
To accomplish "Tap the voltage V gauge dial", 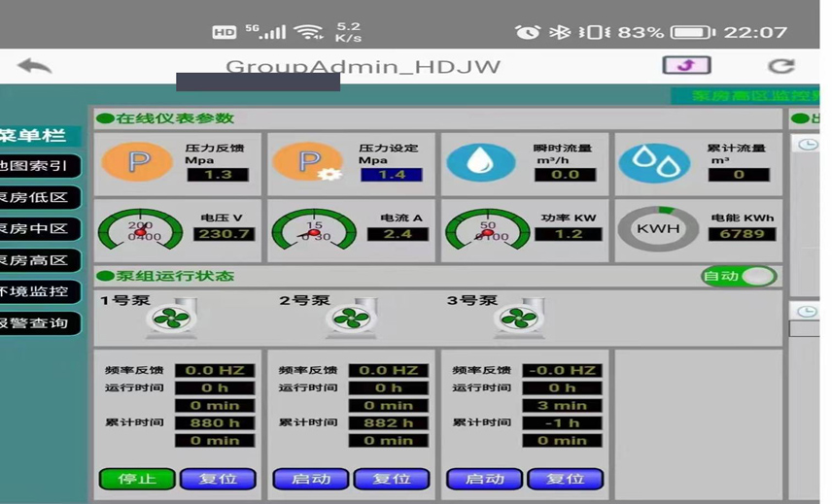I will (x=140, y=230).
